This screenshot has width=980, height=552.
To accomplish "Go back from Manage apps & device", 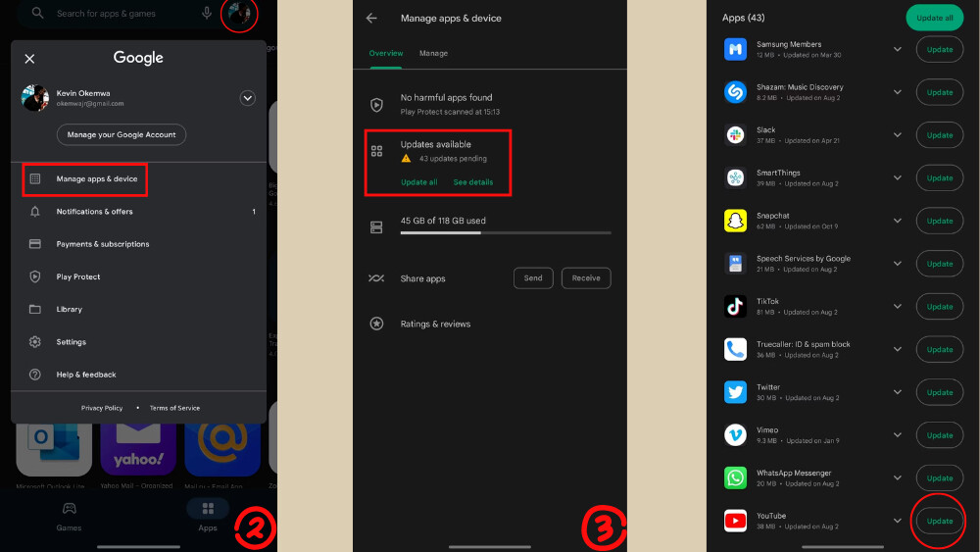I will (371, 19).
